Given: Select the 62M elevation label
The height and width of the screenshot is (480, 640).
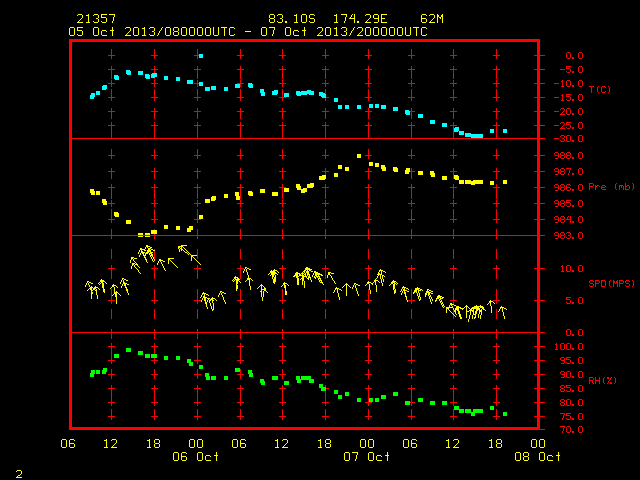Looking at the screenshot, I should pyautogui.click(x=431, y=19).
